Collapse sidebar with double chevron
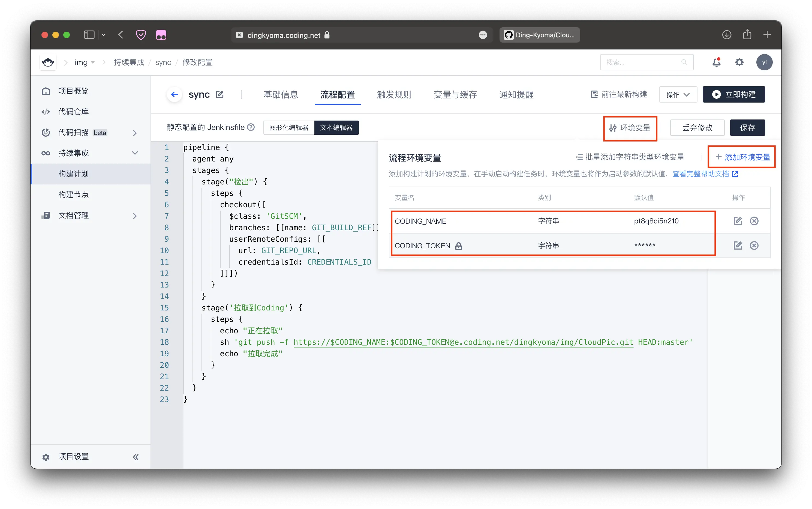The image size is (812, 509). point(136,457)
